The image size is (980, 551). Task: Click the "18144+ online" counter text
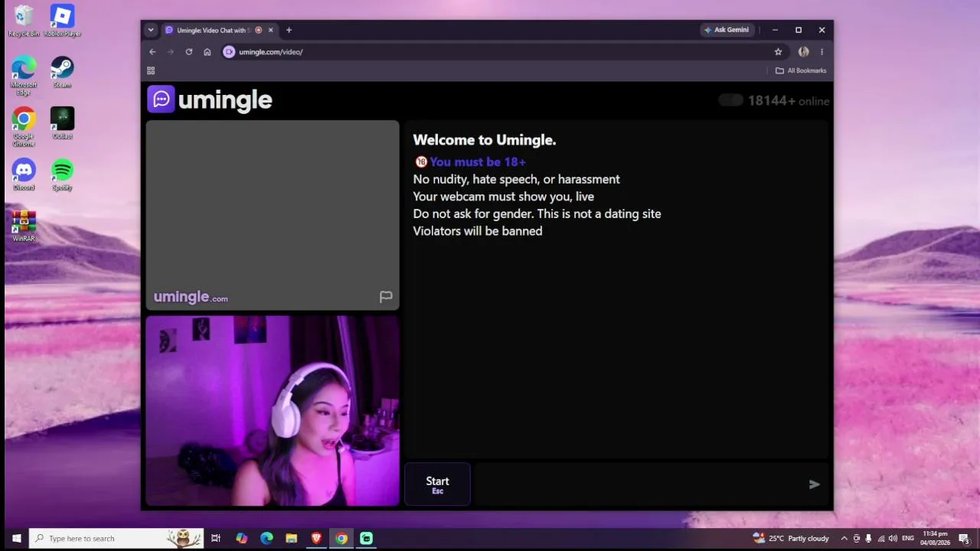tap(789, 100)
